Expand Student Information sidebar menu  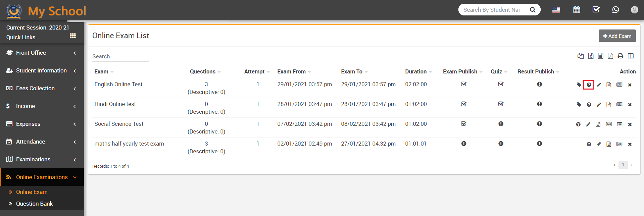coord(42,71)
